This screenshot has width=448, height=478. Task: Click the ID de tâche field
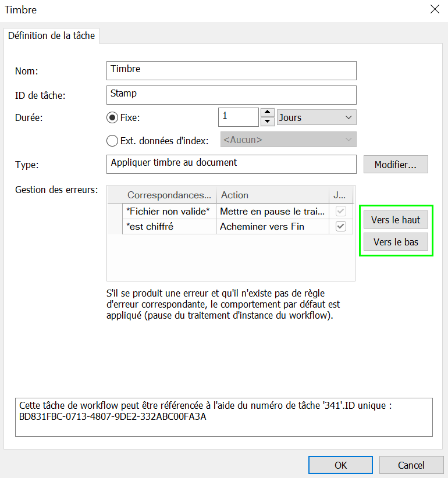click(x=232, y=94)
